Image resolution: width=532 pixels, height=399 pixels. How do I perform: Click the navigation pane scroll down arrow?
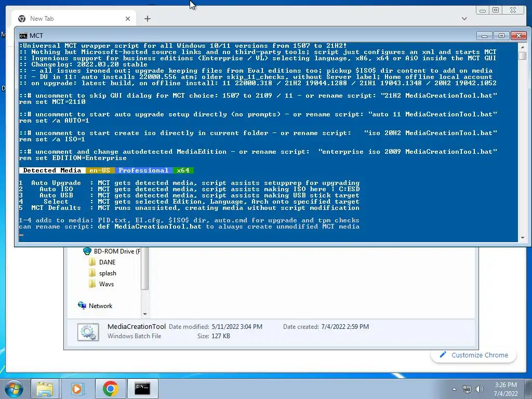pyautogui.click(x=145, y=314)
